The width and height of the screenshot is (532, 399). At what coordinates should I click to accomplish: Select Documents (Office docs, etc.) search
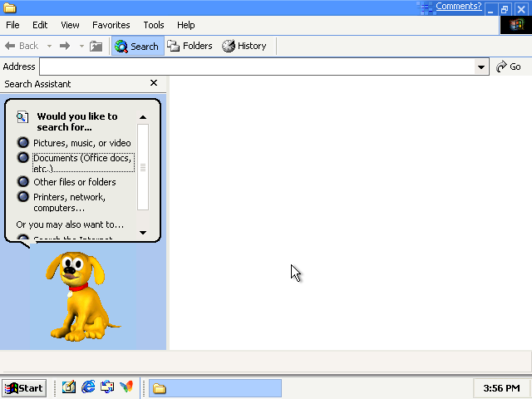(76, 163)
